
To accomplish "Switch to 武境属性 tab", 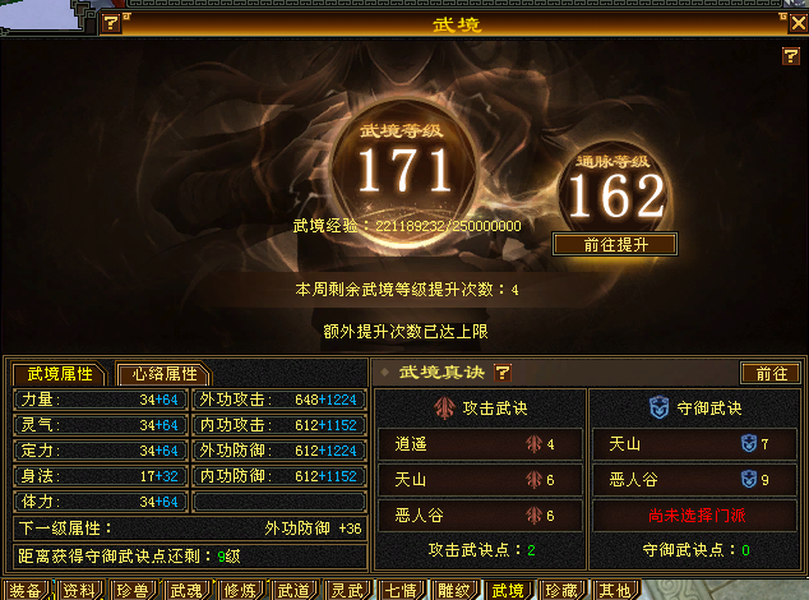I will coord(60,374).
